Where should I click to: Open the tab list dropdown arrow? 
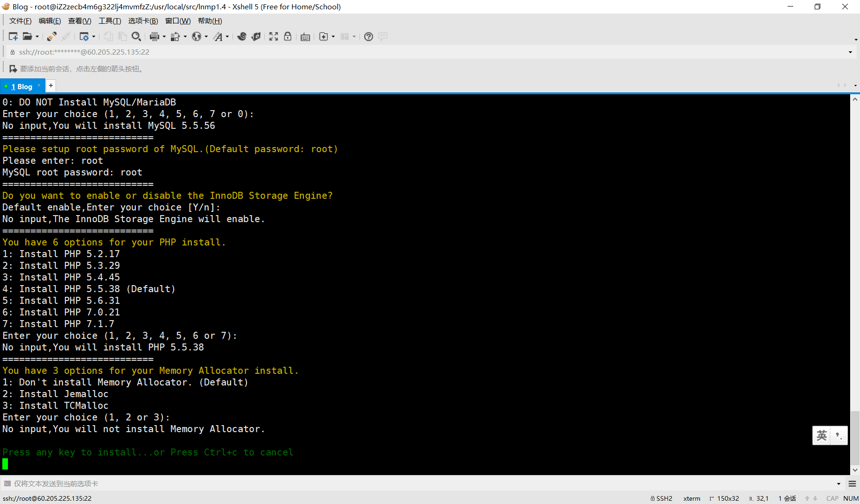coord(855,85)
